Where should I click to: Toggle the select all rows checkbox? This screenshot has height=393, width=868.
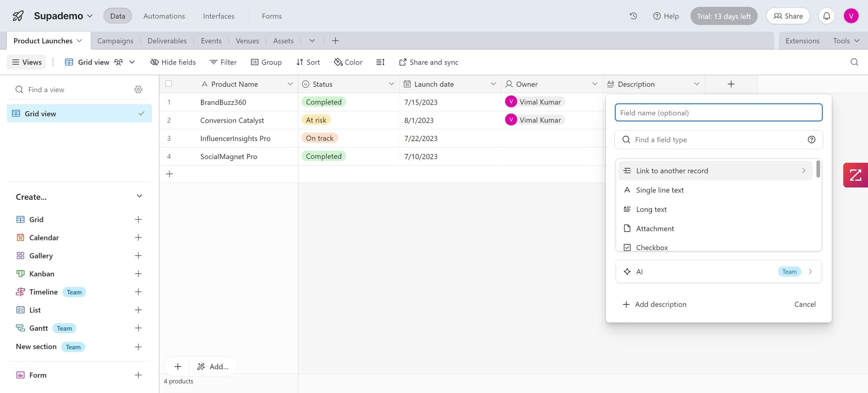tap(169, 84)
